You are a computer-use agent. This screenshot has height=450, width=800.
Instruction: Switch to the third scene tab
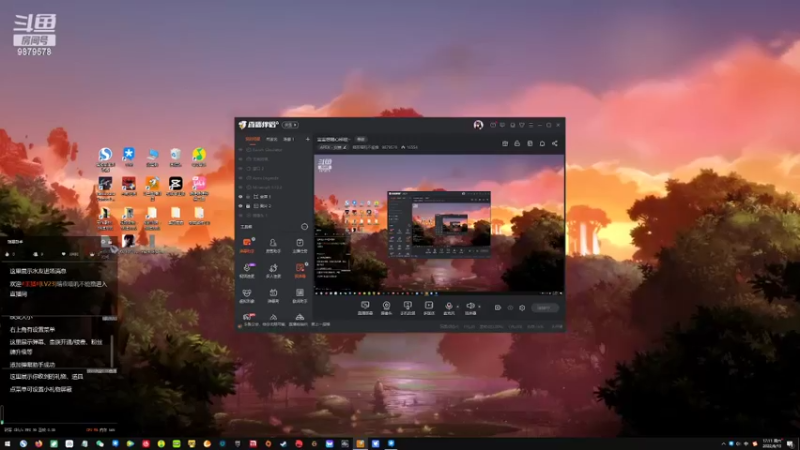[289, 139]
